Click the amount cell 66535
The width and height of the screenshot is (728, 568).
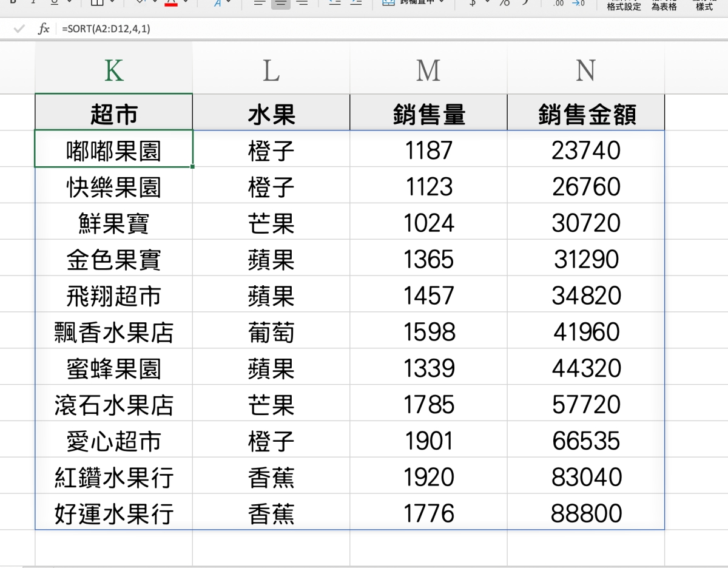[586, 439]
